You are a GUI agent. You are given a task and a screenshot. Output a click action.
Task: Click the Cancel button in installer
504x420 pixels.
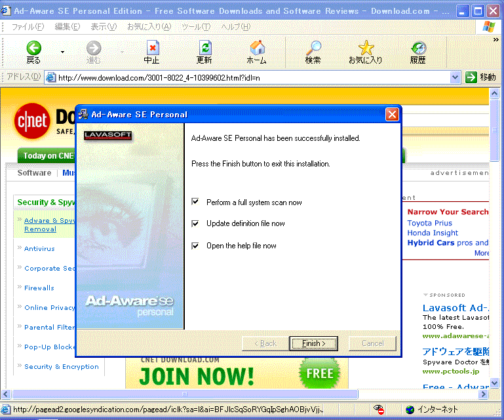pyautogui.click(x=372, y=343)
